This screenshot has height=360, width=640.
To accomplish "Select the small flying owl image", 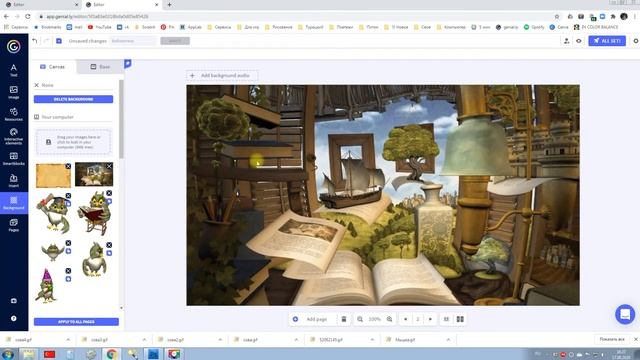I will point(53,251).
